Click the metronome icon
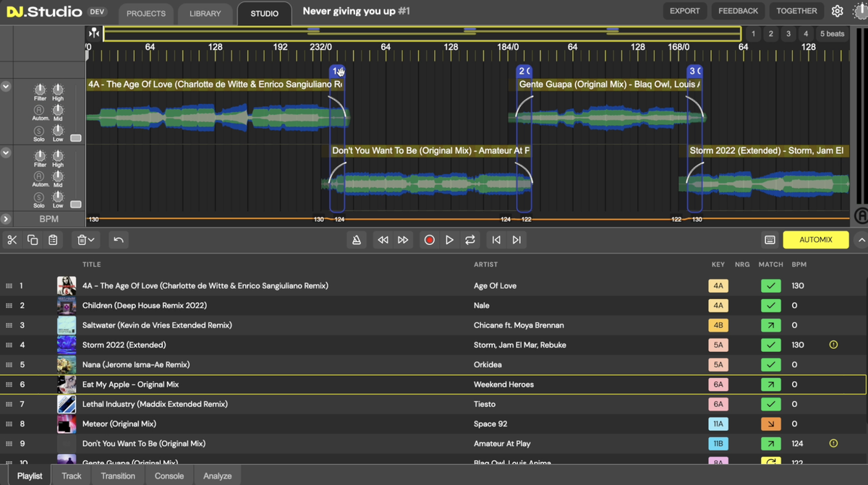Viewport: 868px width, 485px height. coord(357,240)
